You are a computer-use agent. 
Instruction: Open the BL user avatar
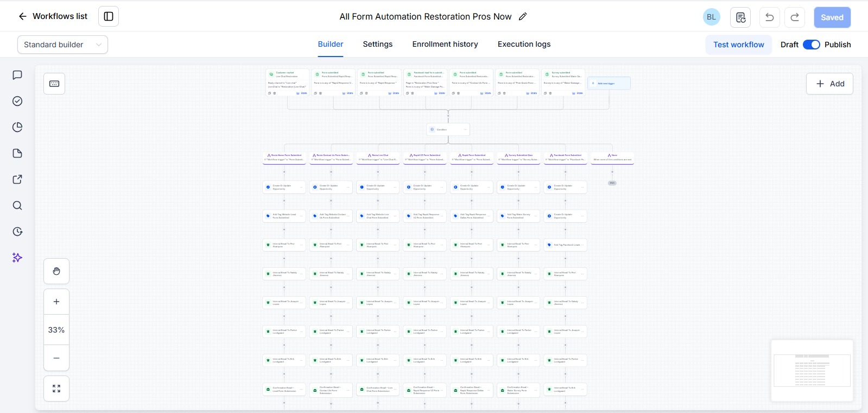coord(712,17)
